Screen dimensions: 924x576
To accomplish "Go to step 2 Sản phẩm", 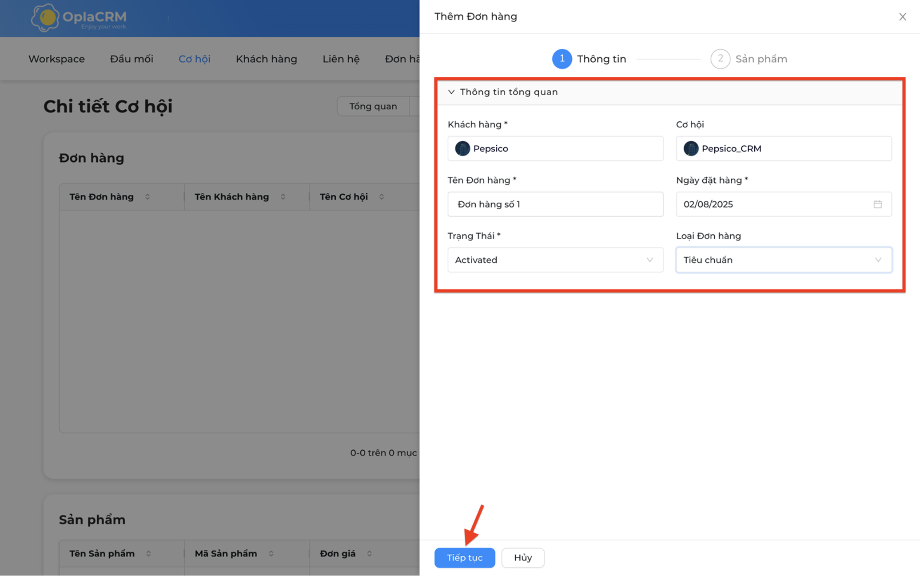I will coord(749,59).
